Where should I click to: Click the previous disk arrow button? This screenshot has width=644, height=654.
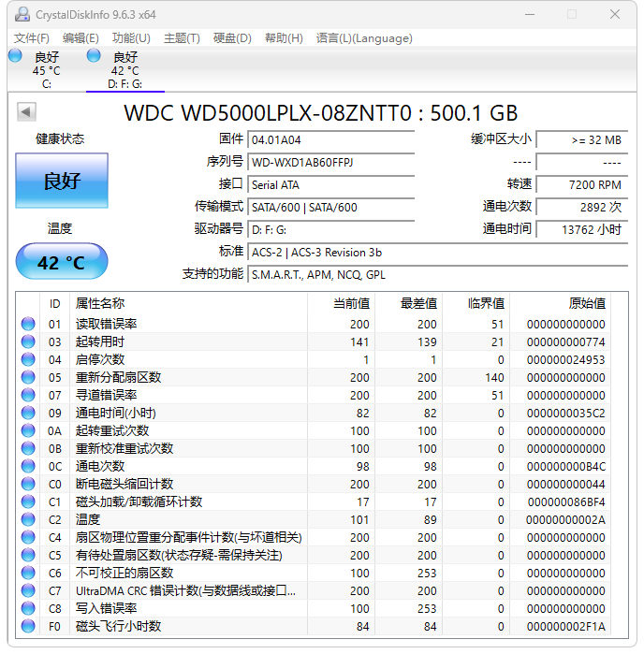point(26,111)
